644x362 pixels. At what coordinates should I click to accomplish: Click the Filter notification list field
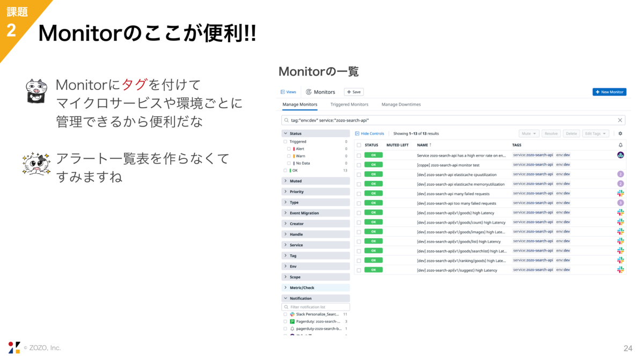click(x=316, y=307)
